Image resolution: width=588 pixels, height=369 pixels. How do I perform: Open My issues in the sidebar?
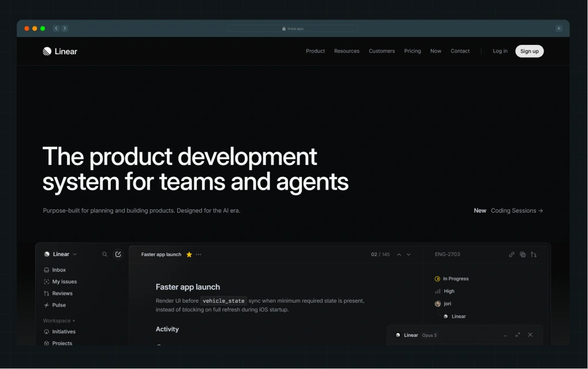click(x=61, y=282)
